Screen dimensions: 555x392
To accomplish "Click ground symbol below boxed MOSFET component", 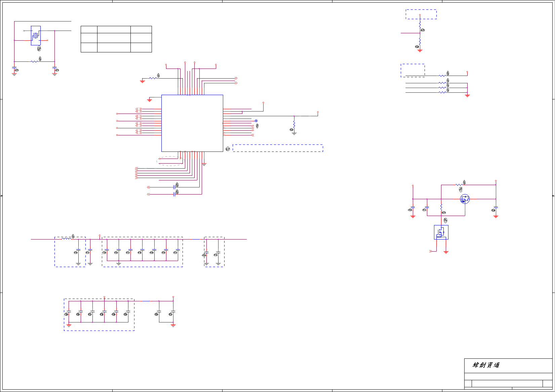I will (446, 252).
